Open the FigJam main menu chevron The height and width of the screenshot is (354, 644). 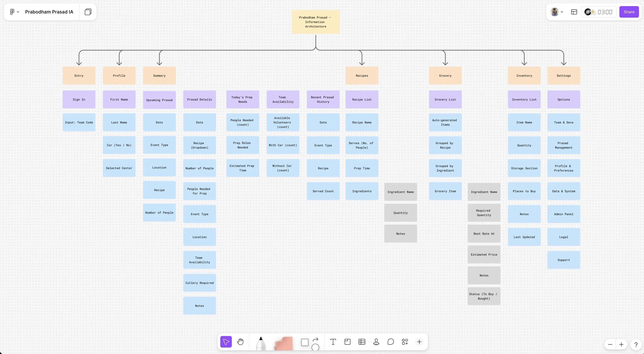(18, 12)
